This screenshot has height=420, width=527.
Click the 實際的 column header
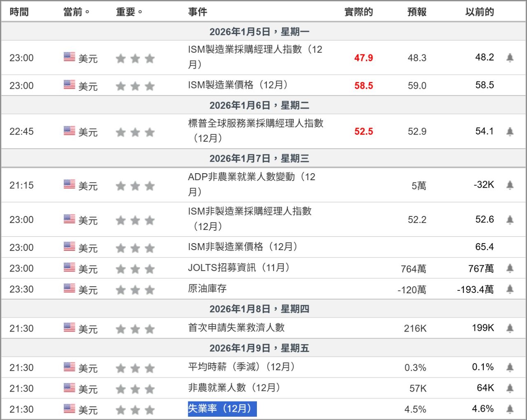point(357,12)
